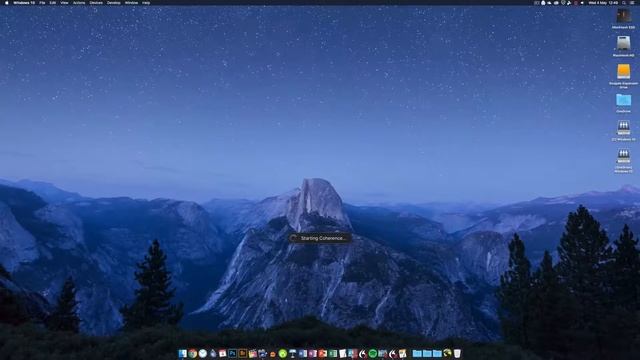
Task: Click the "Starting Coherence..." status message
Action: (x=320, y=238)
